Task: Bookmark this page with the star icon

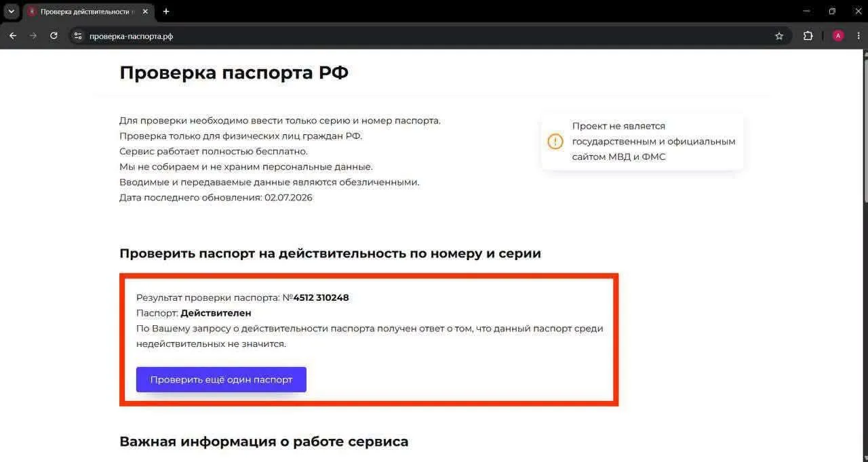Action: [x=779, y=36]
